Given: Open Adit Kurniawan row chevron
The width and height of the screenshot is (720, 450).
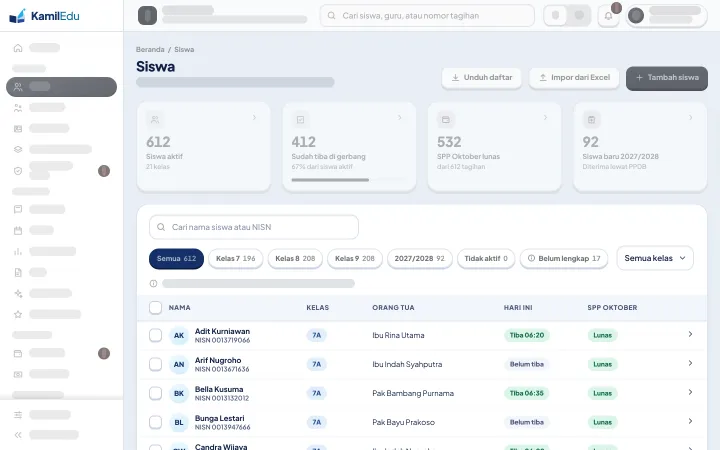Looking at the screenshot, I should tap(690, 334).
